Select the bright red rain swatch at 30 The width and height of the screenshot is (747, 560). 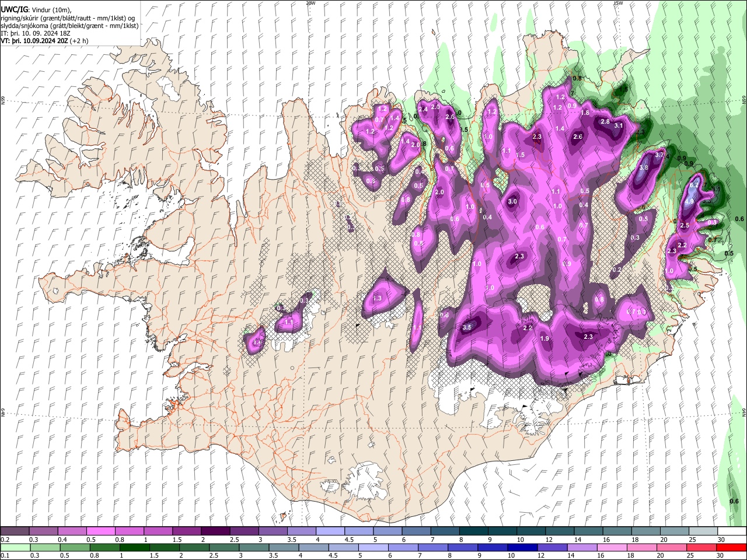pos(732,548)
